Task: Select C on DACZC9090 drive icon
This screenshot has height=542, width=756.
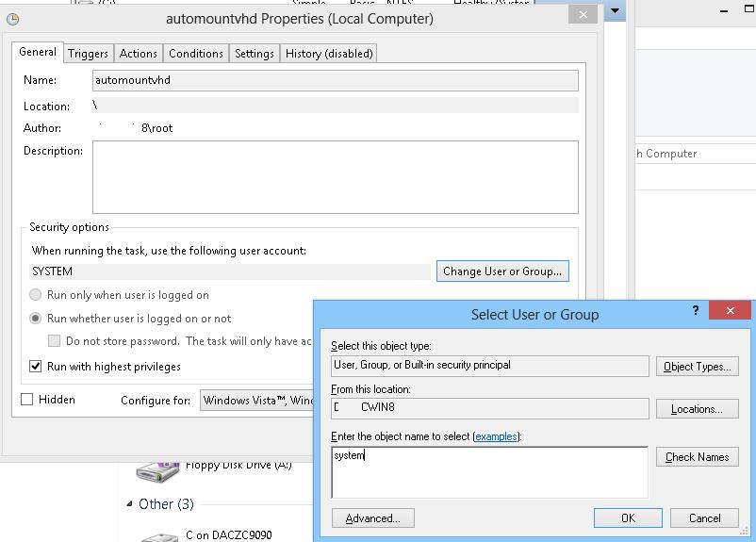Action: coord(160,537)
